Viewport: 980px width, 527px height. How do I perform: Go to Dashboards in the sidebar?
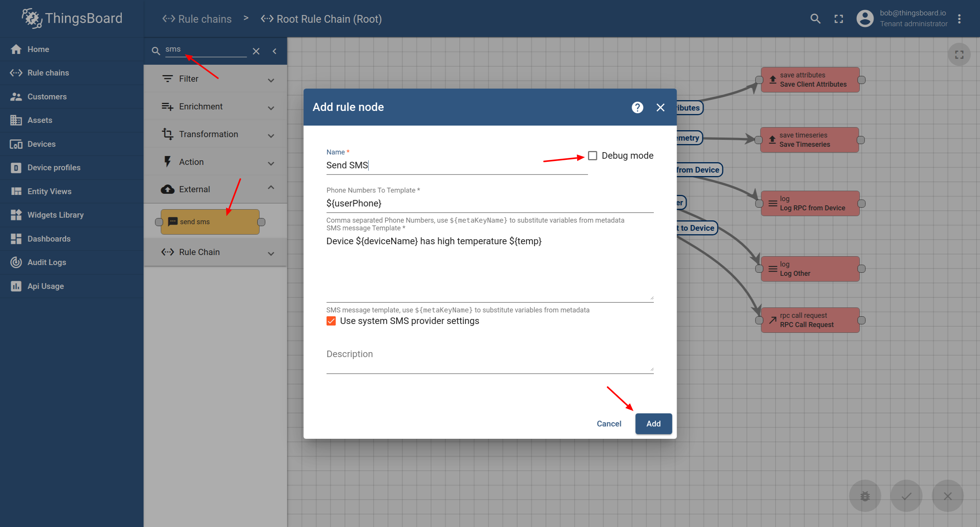point(49,238)
